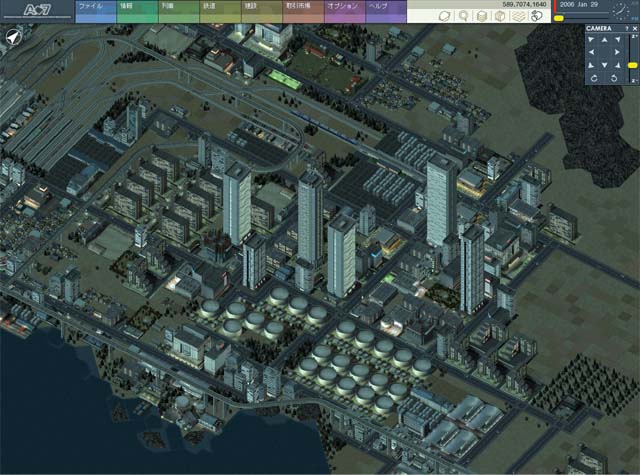The width and height of the screenshot is (640, 475).
Task: Open the オプション (Options) menu
Action: 345,11
